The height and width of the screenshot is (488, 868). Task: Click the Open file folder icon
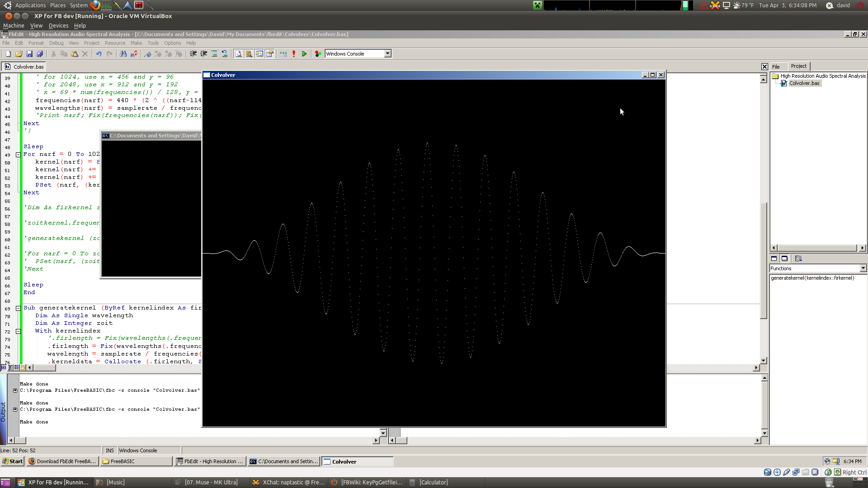[19, 54]
